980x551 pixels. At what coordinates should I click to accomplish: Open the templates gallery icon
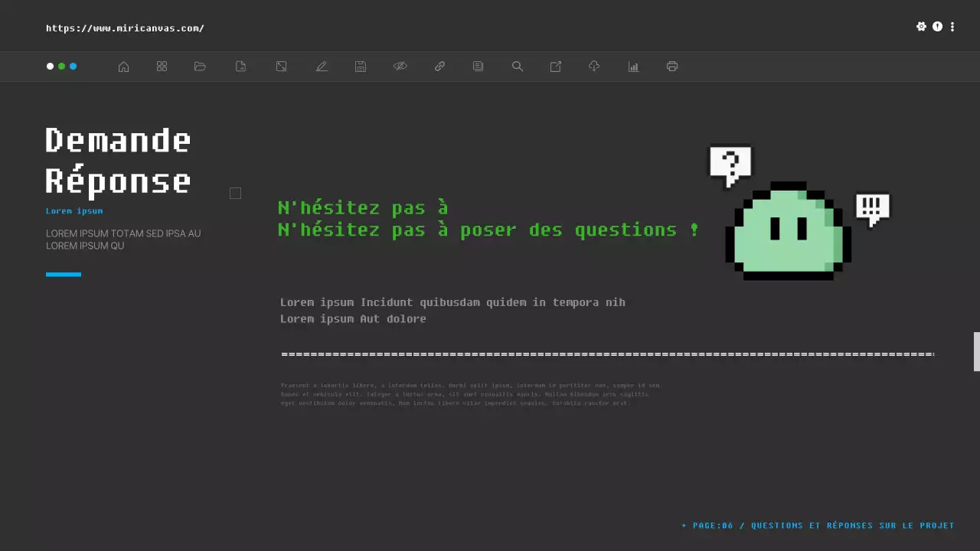click(162, 67)
